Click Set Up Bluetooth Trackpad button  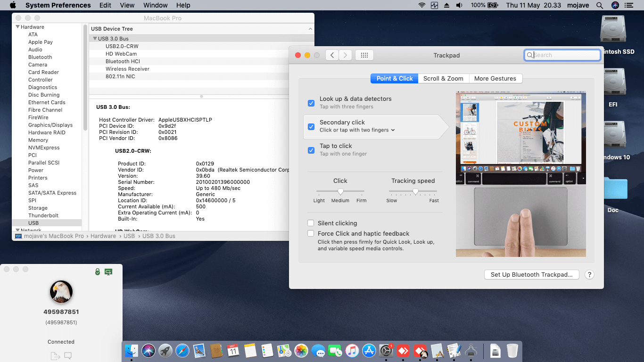point(531,275)
